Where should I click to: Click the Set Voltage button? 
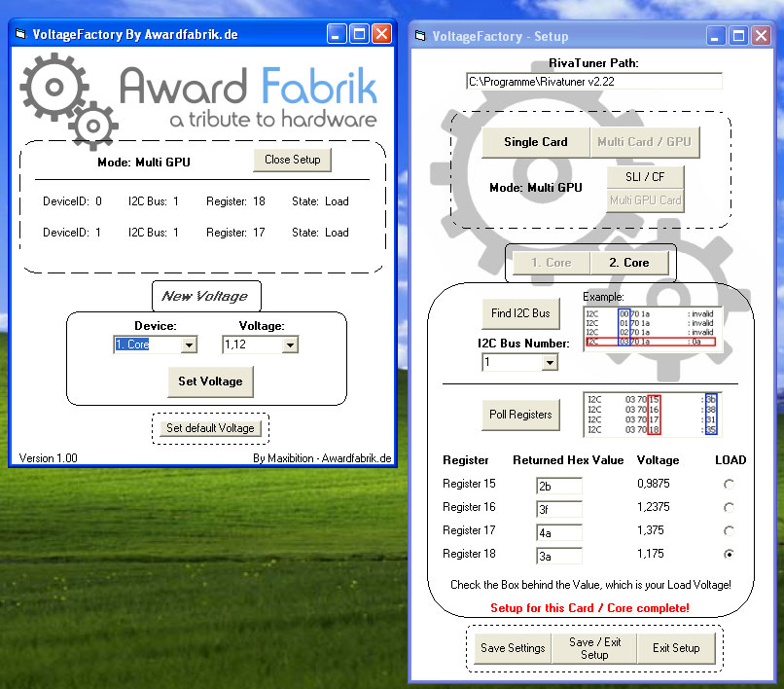[x=210, y=381]
